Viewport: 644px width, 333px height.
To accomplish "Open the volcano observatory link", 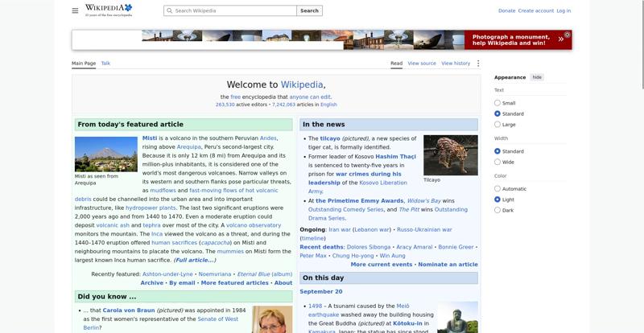I will (254, 225).
